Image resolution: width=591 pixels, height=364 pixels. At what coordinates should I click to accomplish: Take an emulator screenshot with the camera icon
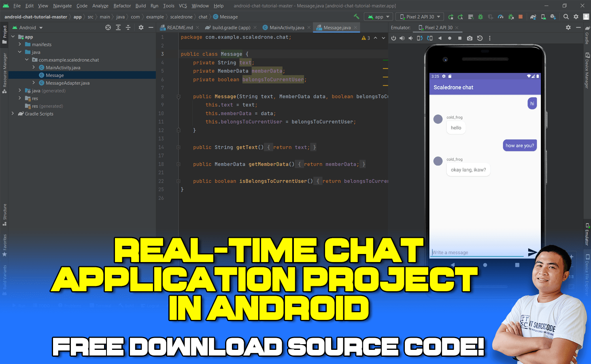pyautogui.click(x=470, y=38)
